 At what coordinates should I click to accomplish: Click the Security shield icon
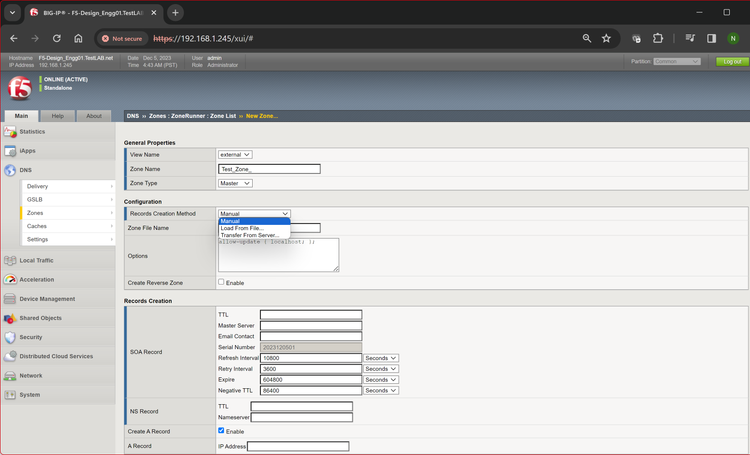10,337
